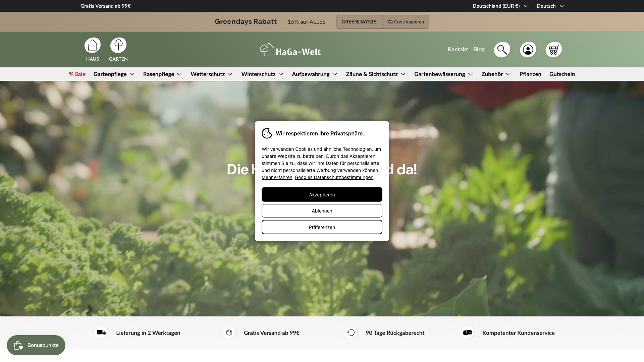The image size is (644, 362).
Task: Accept cookies with Akzeptieren button
Action: click(x=322, y=194)
